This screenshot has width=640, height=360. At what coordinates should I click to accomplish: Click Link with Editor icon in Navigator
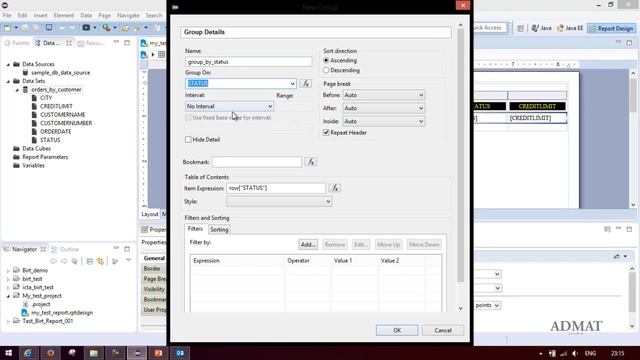(x=100, y=261)
